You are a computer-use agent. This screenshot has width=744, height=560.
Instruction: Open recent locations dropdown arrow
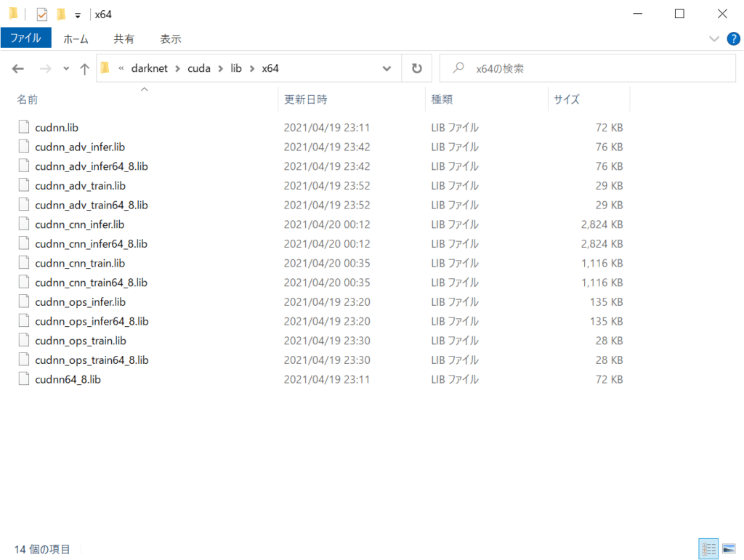pos(66,68)
